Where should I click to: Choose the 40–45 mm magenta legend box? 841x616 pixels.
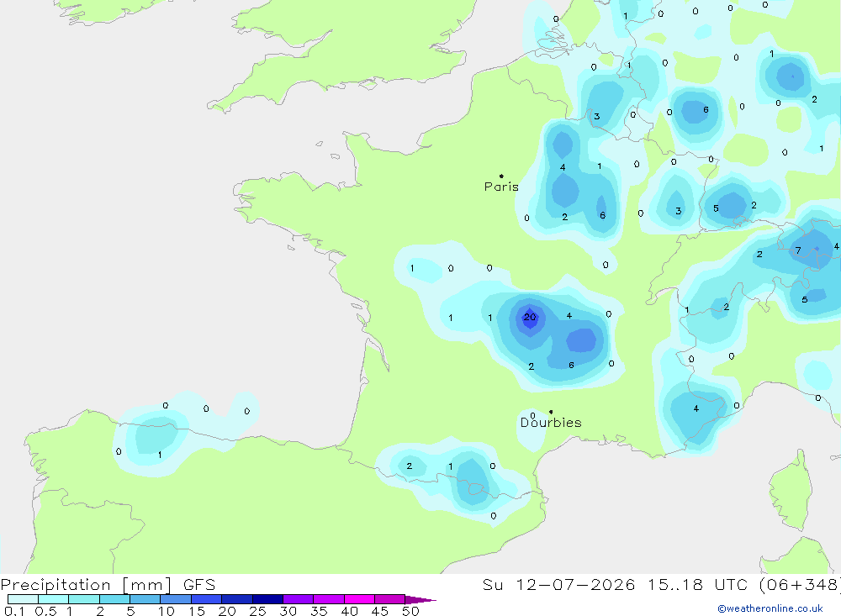tap(359, 599)
